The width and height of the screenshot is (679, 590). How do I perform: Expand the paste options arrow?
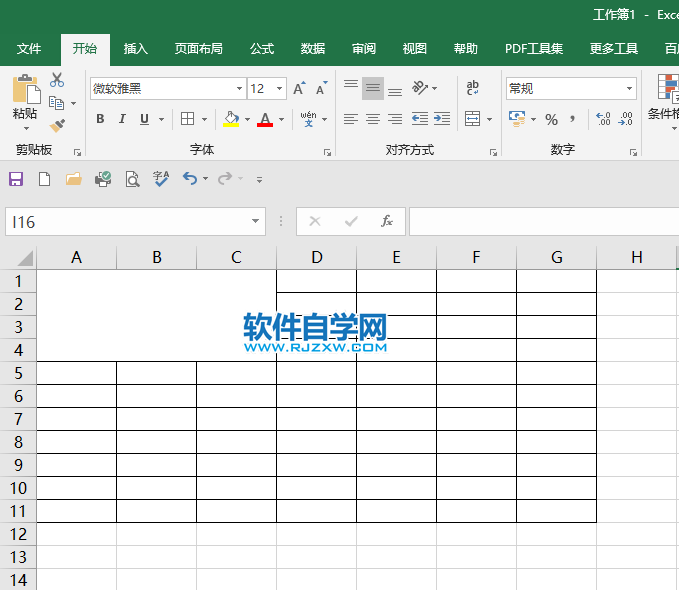26,129
